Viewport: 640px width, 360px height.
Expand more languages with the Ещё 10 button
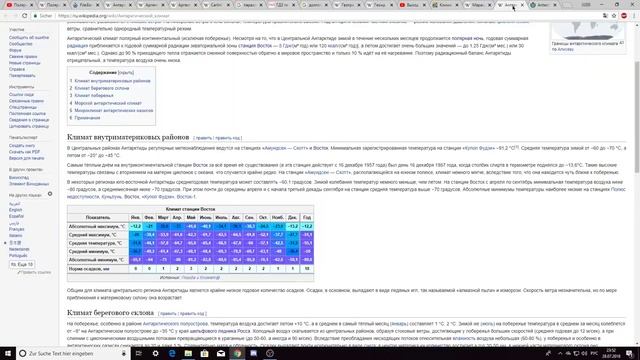click(22, 264)
